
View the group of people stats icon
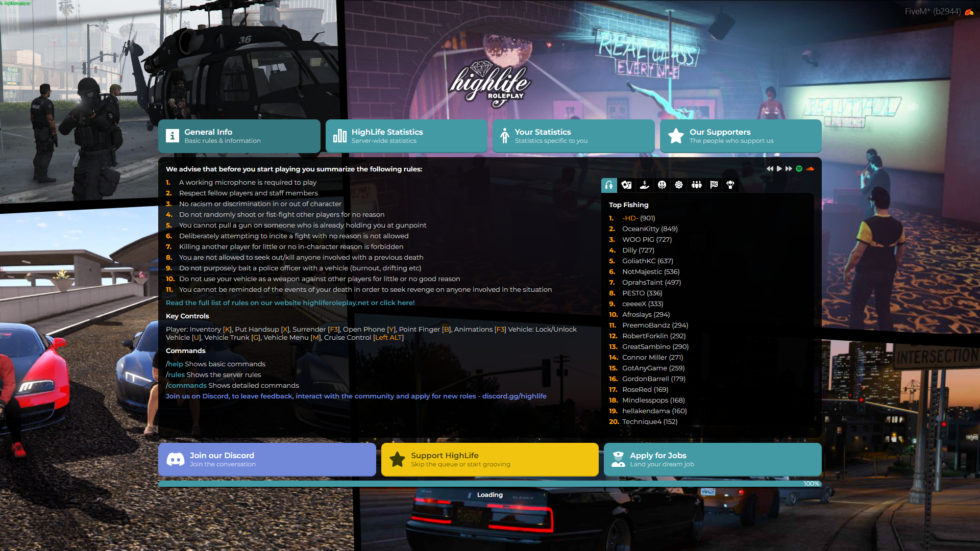pos(696,185)
